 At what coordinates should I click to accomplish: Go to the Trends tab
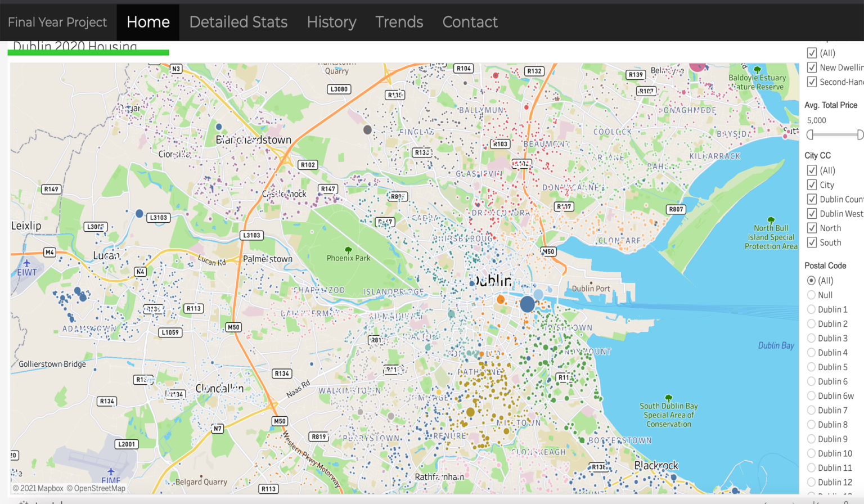[399, 22]
